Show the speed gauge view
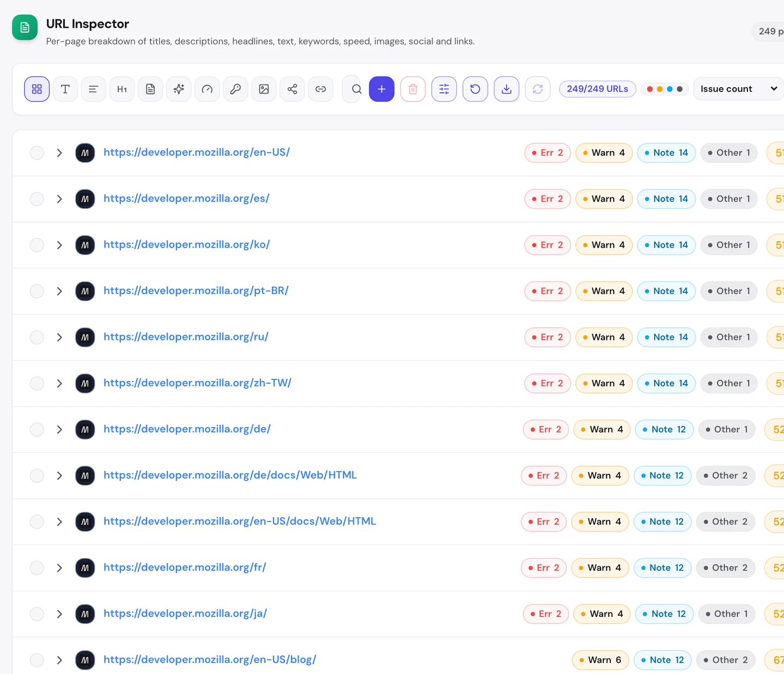The height and width of the screenshot is (674, 784). [x=207, y=89]
